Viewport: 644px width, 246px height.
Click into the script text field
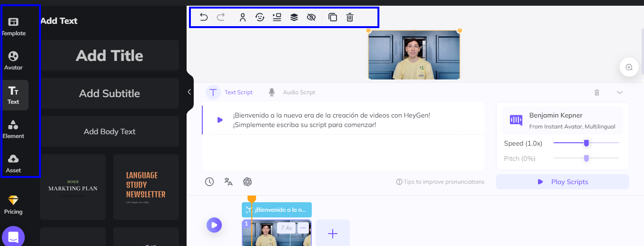343,136
